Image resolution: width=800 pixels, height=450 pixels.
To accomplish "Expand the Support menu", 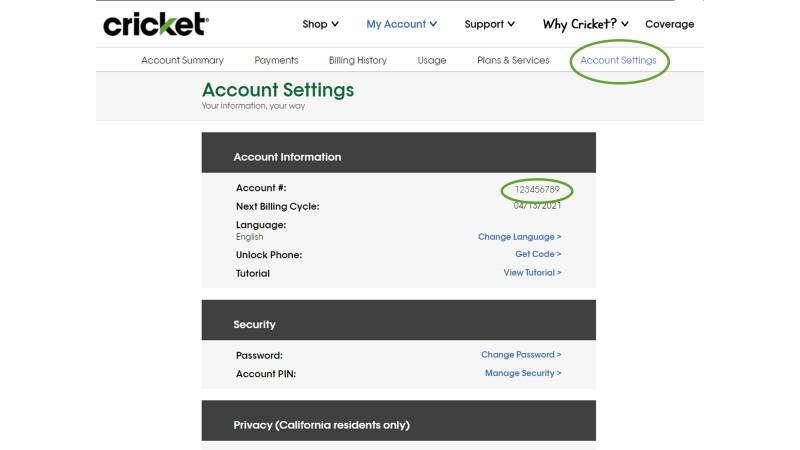I will tap(490, 24).
